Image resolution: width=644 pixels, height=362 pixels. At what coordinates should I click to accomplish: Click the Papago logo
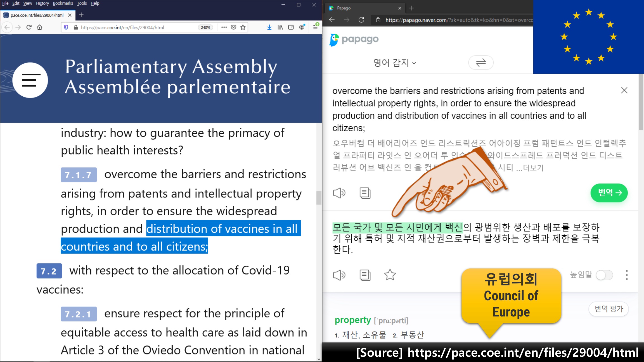(354, 40)
